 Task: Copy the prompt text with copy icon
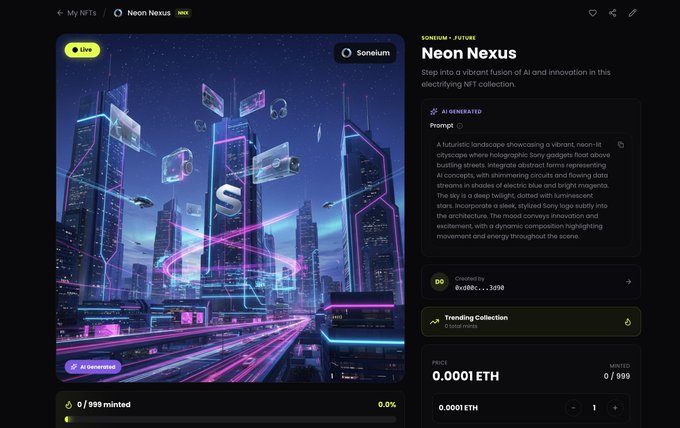(x=621, y=145)
